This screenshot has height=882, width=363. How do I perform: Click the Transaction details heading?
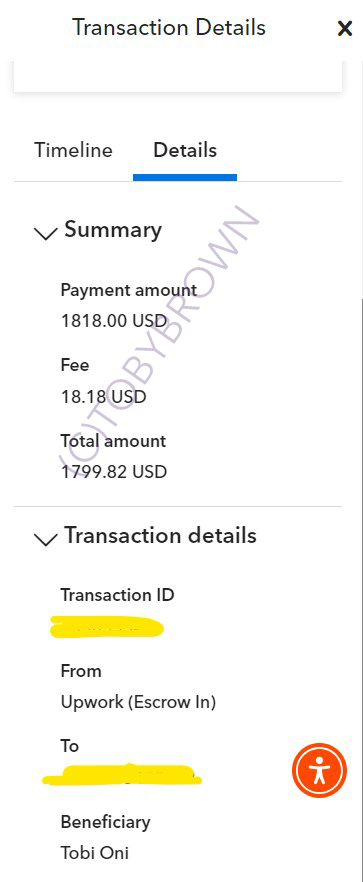pos(160,536)
